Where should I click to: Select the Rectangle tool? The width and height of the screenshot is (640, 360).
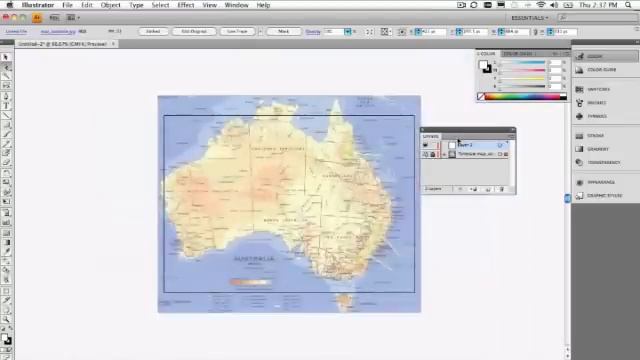(x=7, y=125)
